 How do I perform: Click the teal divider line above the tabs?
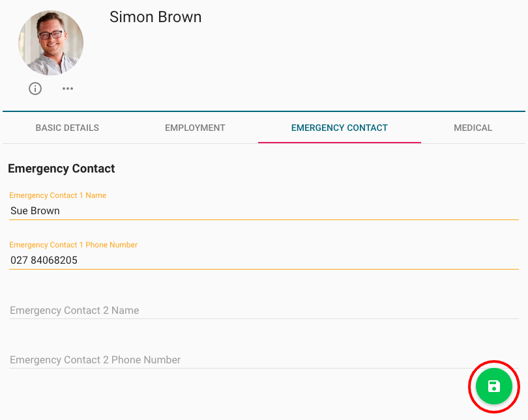point(263,111)
